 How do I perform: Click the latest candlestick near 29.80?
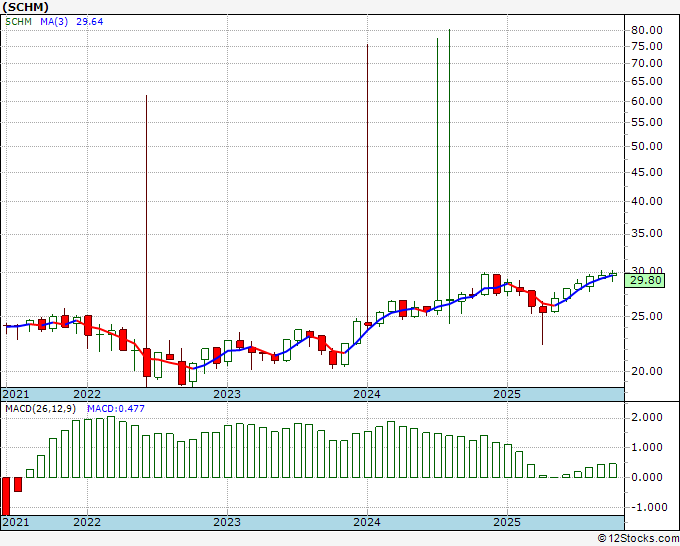(x=613, y=275)
